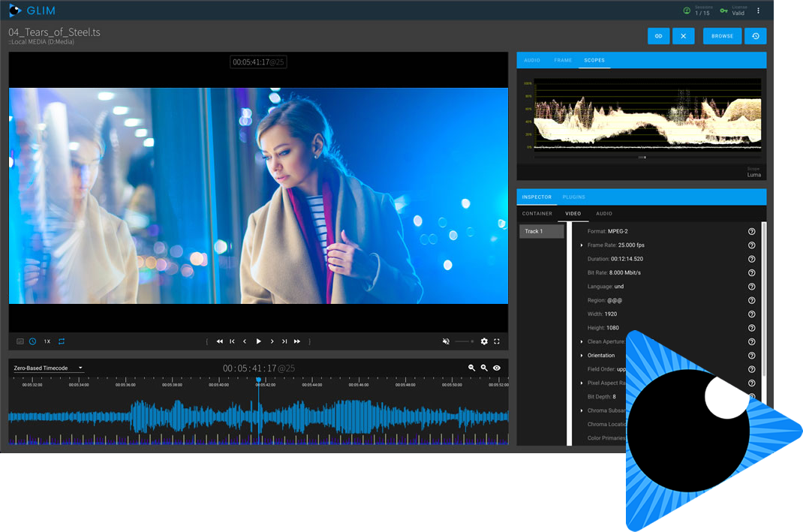803x532 pixels.
Task: Open the player settings gear
Action: point(484,341)
